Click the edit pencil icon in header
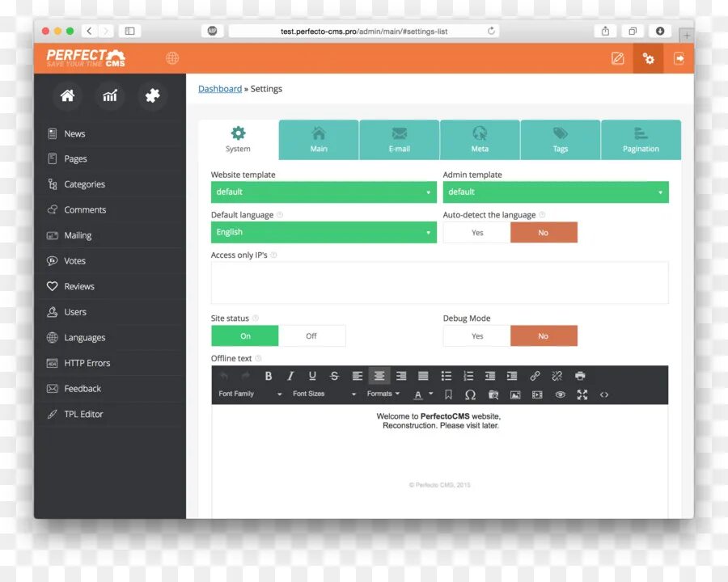The width and height of the screenshot is (728, 582). tap(617, 58)
